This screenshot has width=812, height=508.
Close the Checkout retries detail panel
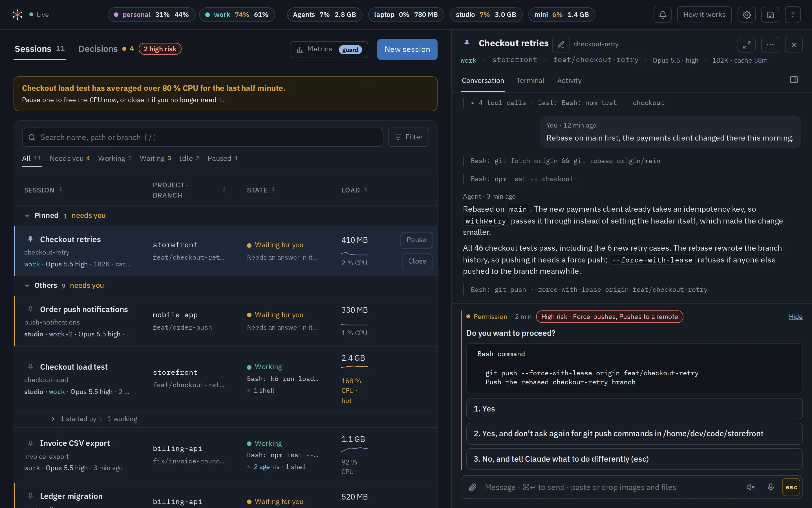point(794,45)
